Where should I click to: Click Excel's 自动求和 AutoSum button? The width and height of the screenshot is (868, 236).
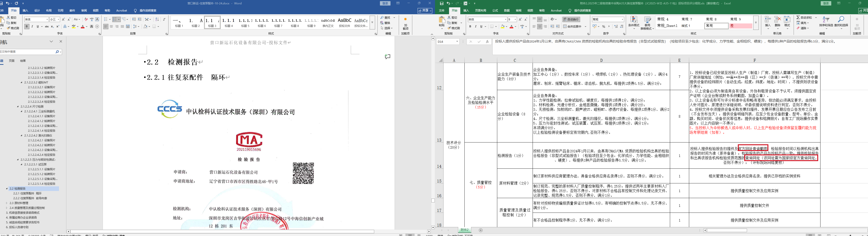click(x=804, y=17)
